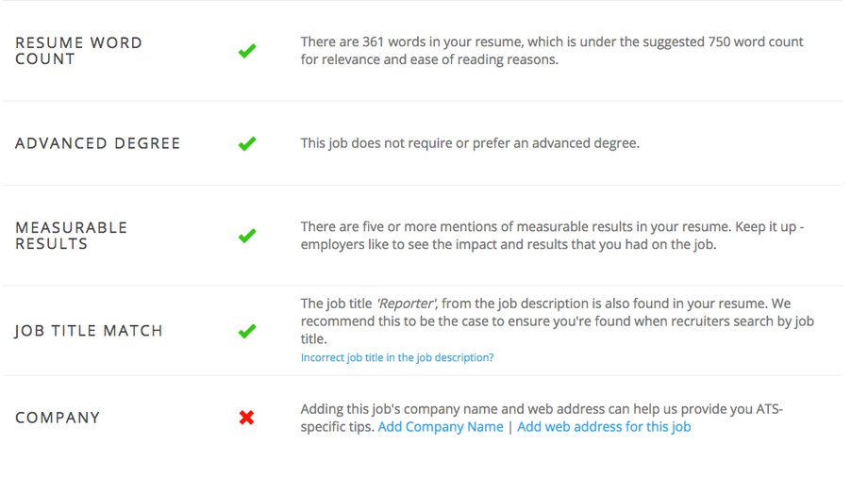The width and height of the screenshot is (868, 493).
Task: Click the Job Title Match green checkmark
Action: tap(247, 331)
